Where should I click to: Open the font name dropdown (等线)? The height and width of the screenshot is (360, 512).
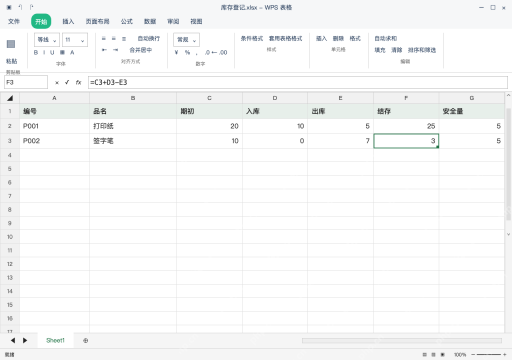point(47,40)
